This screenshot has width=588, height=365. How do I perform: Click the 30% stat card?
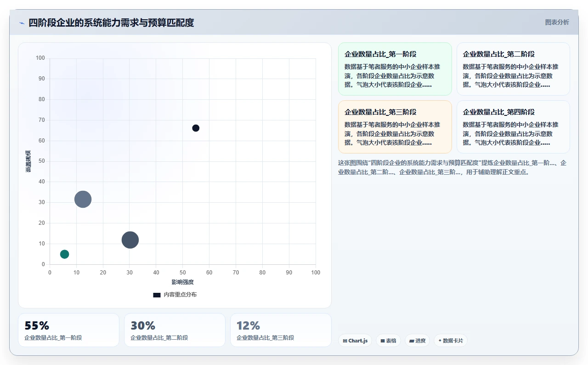tap(175, 330)
